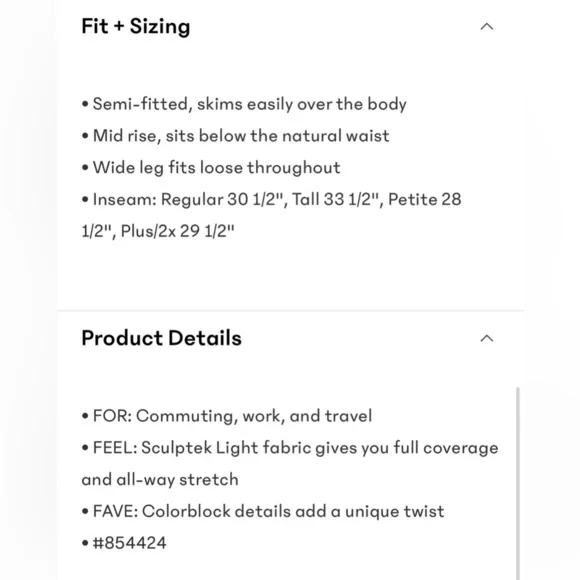Click the divider line above Product Details
The height and width of the screenshot is (580, 580).
(x=290, y=310)
